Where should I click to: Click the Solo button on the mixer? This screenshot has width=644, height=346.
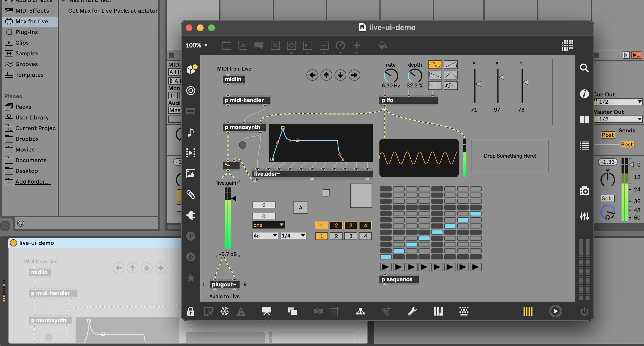tap(608, 198)
